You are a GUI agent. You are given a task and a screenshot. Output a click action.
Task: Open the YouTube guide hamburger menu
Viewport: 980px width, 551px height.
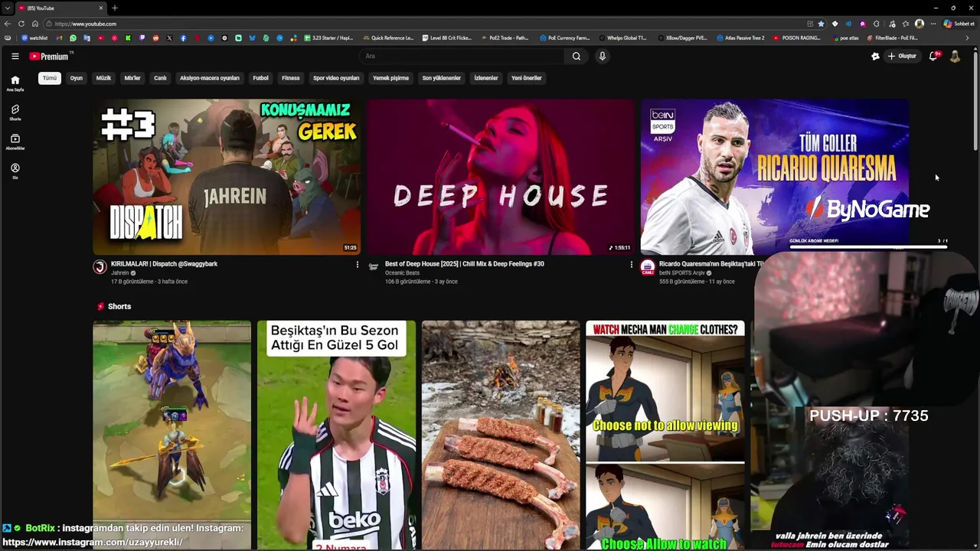point(15,56)
